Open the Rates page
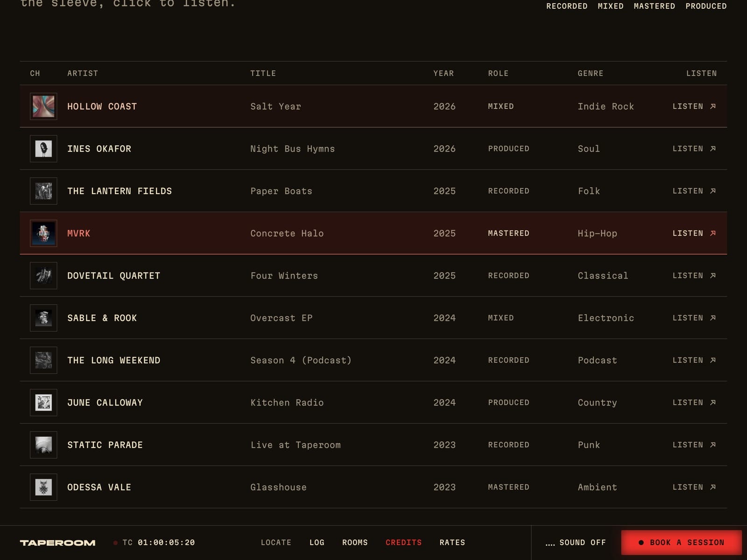747x560 pixels. tap(452, 542)
